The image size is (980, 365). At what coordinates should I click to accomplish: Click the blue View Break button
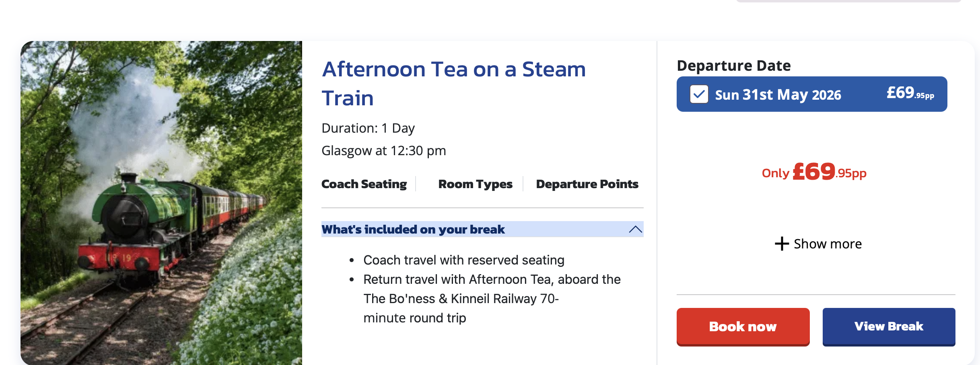tap(889, 326)
